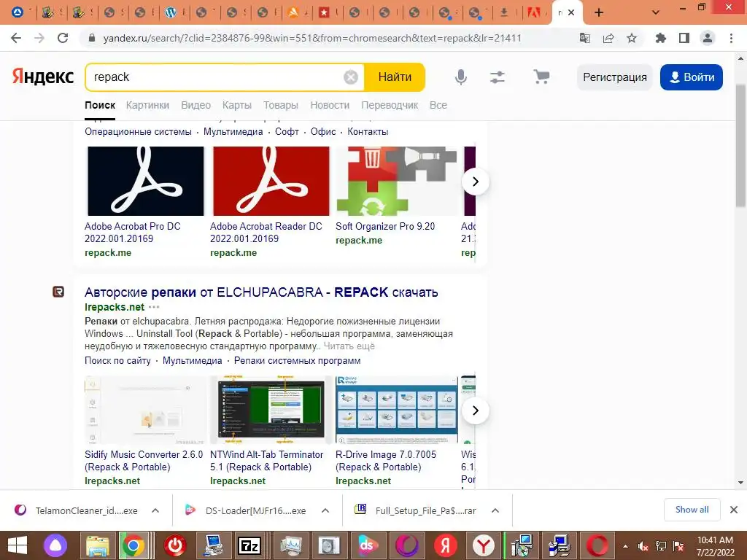Click the browser address bar URL

pyautogui.click(x=312, y=38)
